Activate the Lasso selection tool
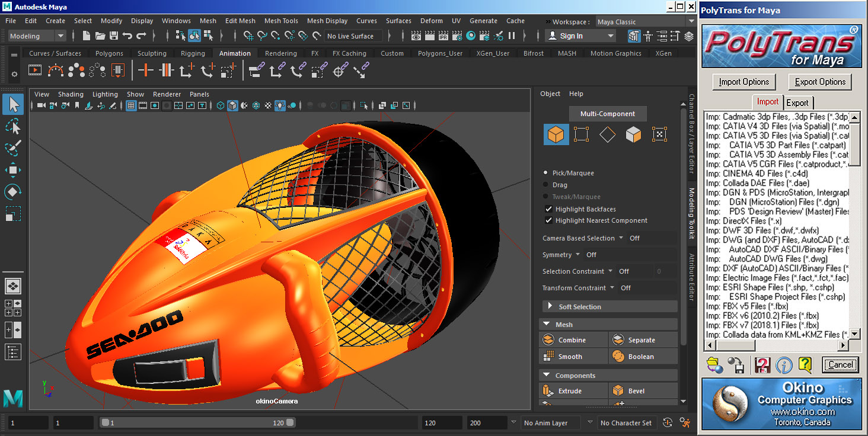The image size is (868, 436). pyautogui.click(x=13, y=126)
